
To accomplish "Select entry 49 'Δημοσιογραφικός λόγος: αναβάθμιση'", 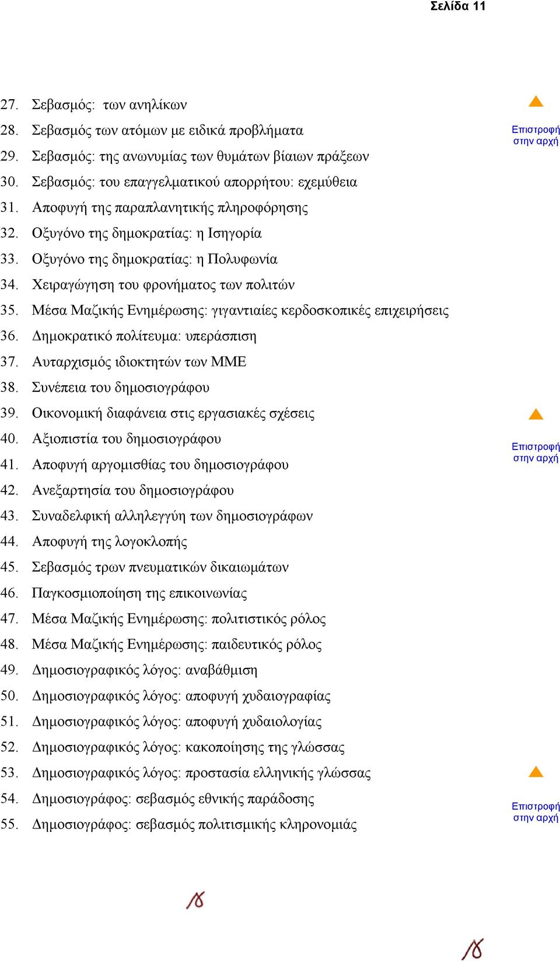I will click(144, 670).
